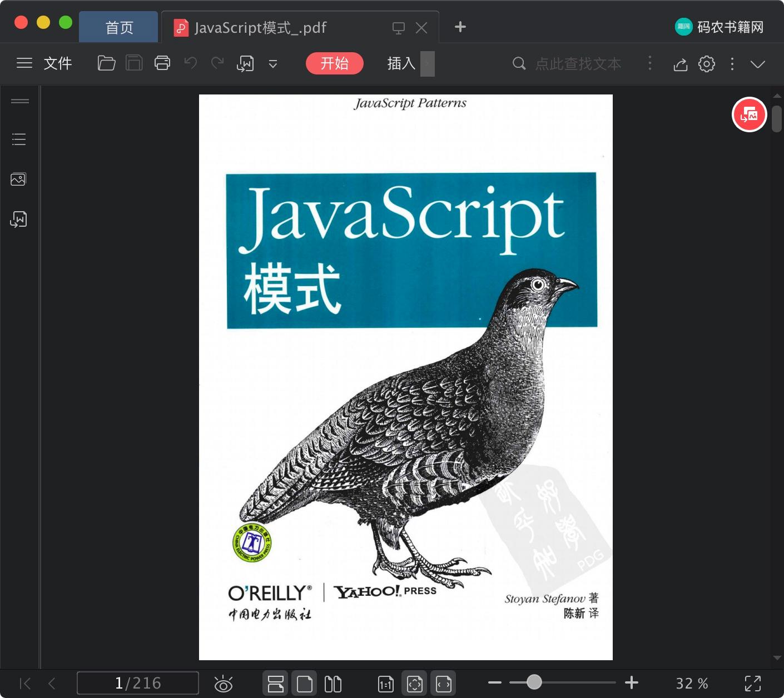The height and width of the screenshot is (698, 784).
Task: Open the 32 % zoom level dropdown
Action: point(692,684)
